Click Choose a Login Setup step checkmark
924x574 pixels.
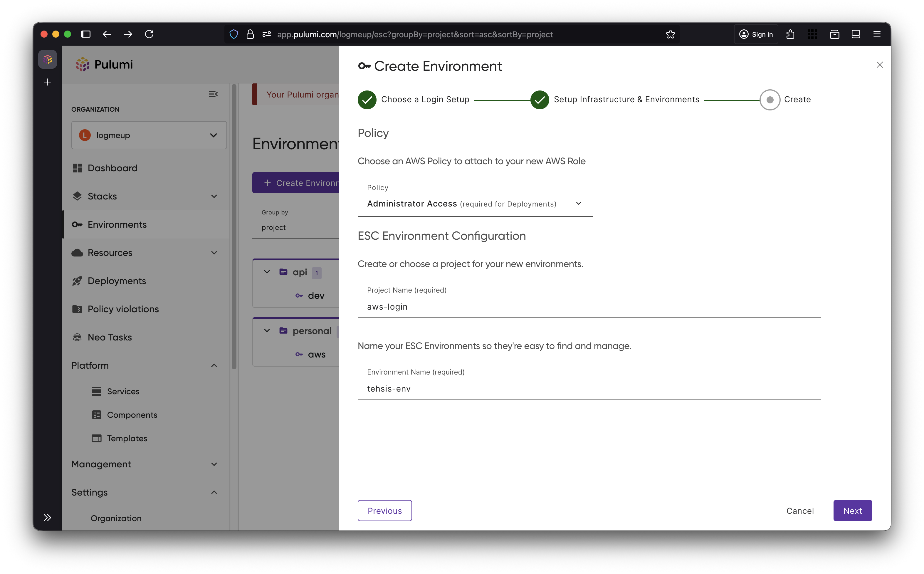(367, 100)
